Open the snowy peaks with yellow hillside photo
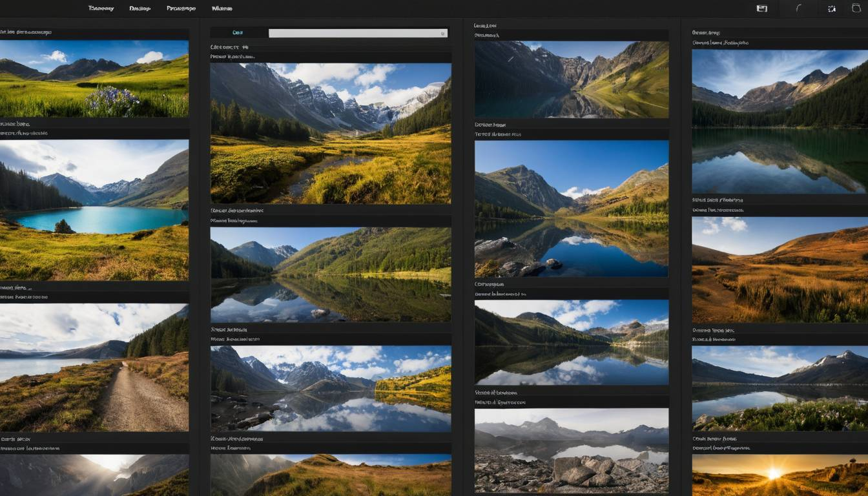868x496 pixels. tap(331, 388)
